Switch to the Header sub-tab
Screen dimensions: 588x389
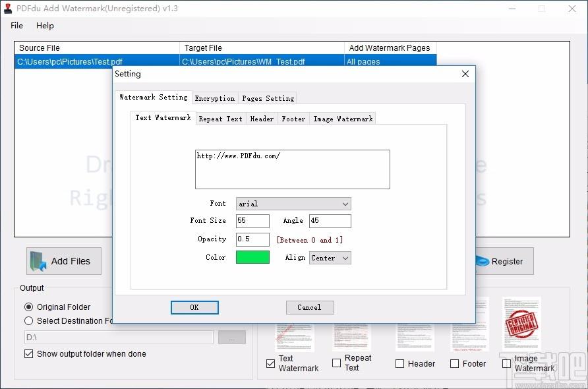pos(262,119)
